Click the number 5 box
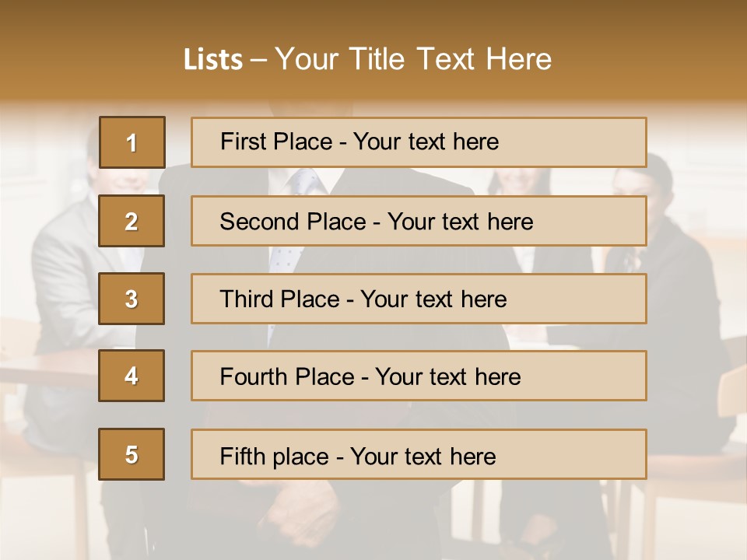Viewport: 747px width, 560px height. tap(132, 454)
